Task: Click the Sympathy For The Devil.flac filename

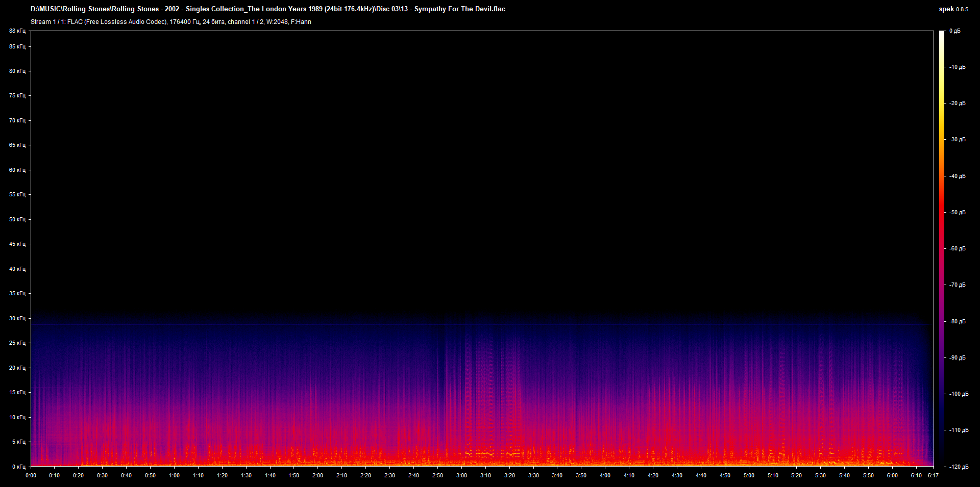Action: 459,9
